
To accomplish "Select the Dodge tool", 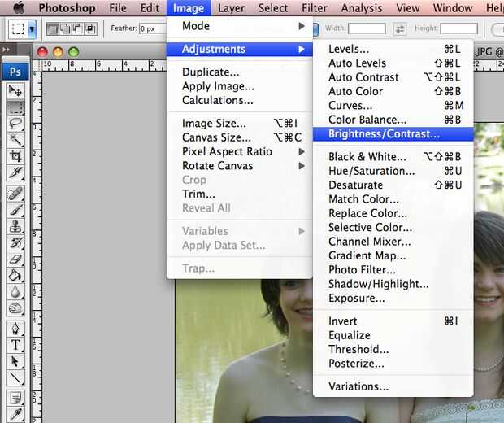I will pyautogui.click(x=15, y=307).
